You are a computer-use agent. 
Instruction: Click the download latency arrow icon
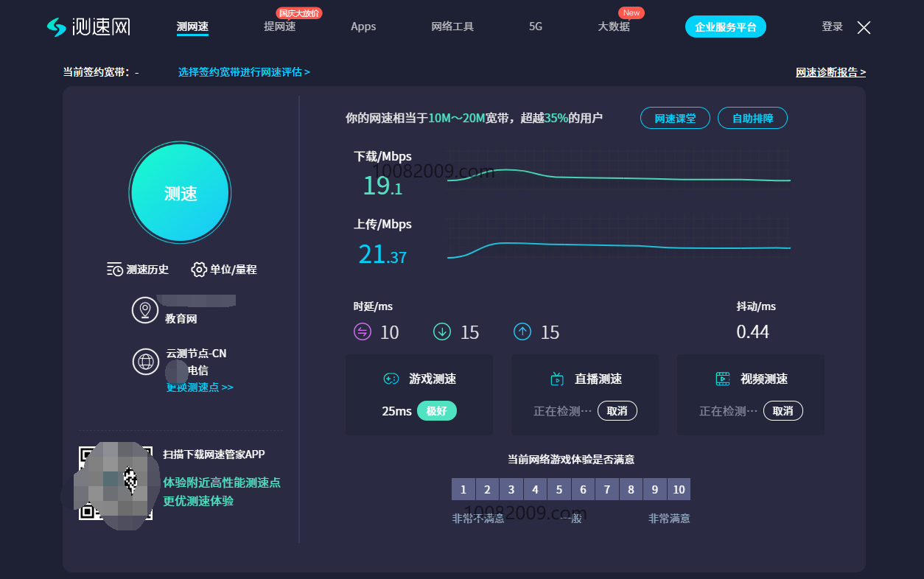tap(442, 331)
